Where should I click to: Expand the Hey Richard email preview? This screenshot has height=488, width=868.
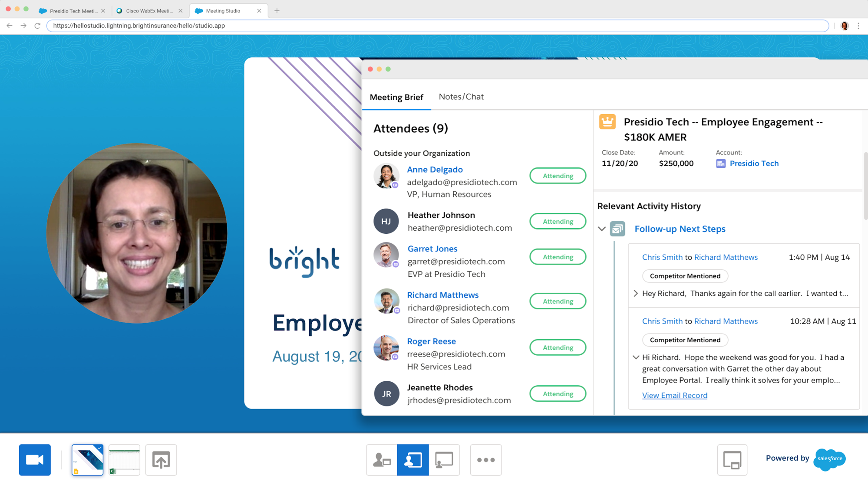tap(635, 293)
